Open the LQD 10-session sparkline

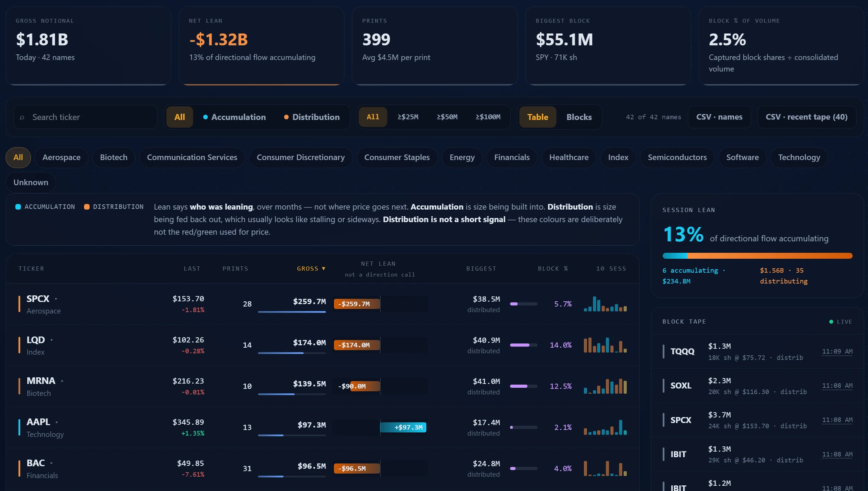pos(605,345)
